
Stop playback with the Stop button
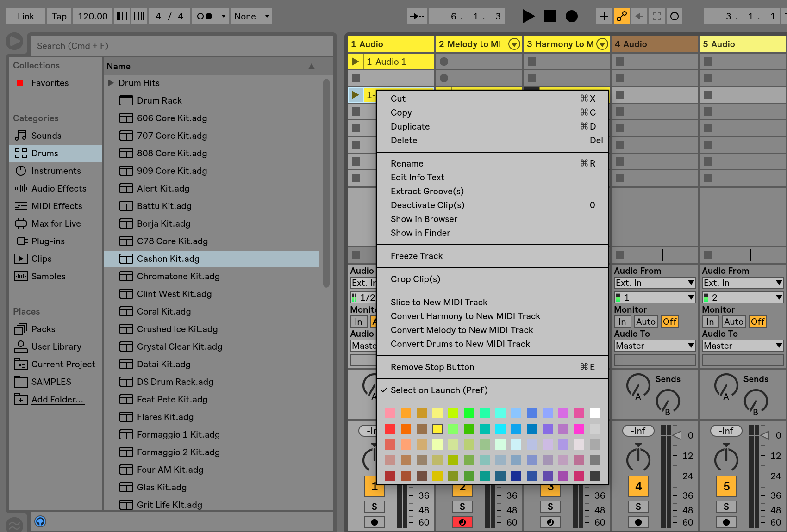click(550, 16)
